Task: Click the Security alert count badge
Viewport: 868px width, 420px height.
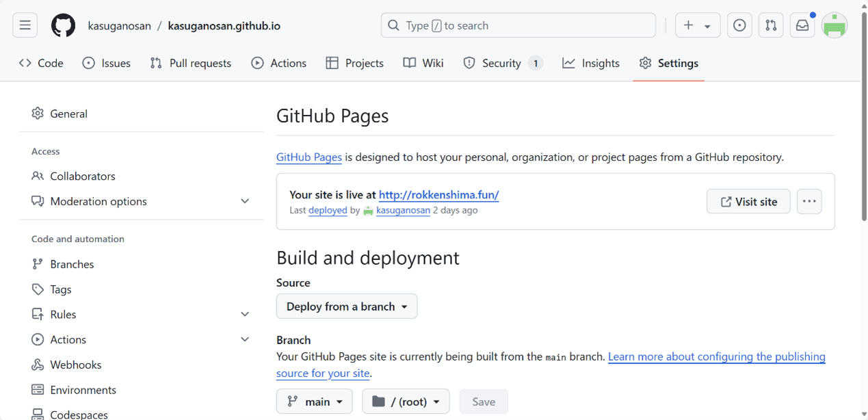Action: 536,63
